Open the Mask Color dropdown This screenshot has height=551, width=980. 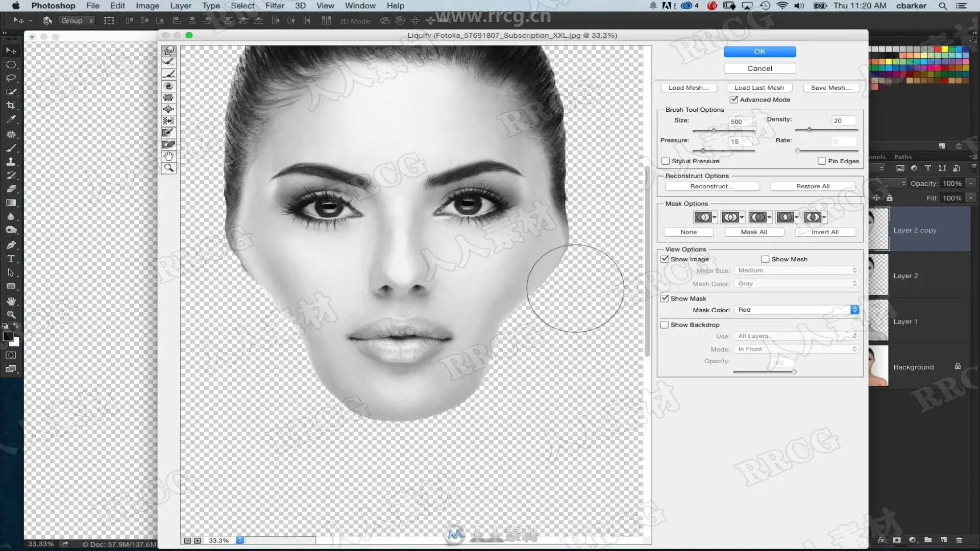797,310
